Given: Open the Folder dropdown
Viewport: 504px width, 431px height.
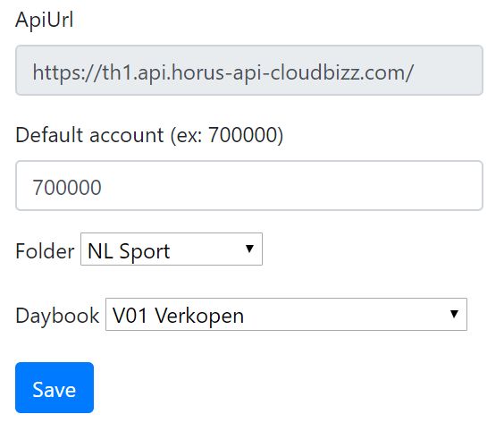Looking at the screenshot, I should (x=172, y=249).
